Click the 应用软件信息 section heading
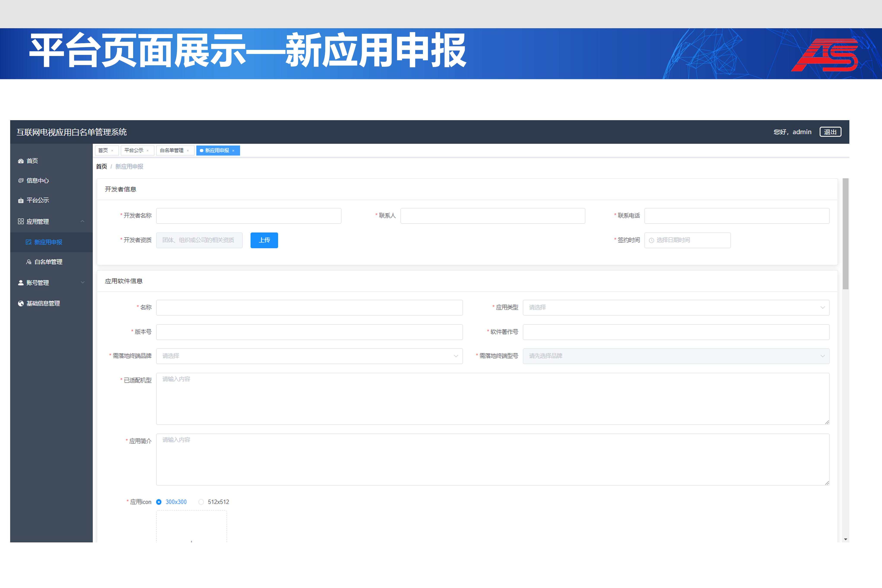Image resolution: width=882 pixels, height=588 pixels. coord(124,281)
